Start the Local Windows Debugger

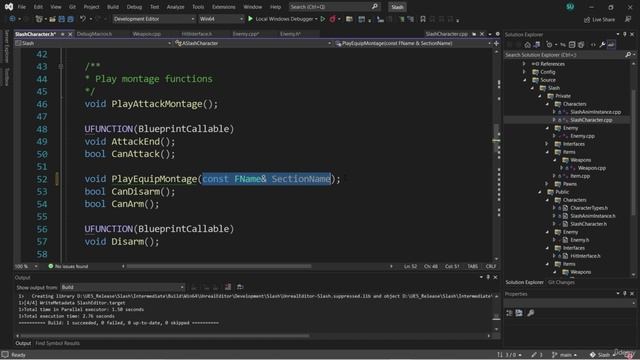click(282, 19)
